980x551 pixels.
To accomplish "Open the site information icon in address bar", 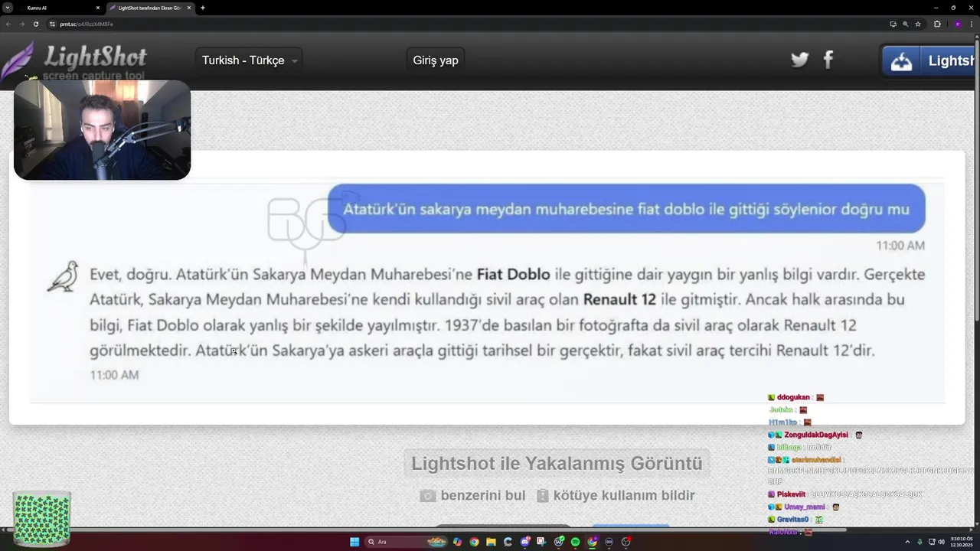I will (53, 24).
